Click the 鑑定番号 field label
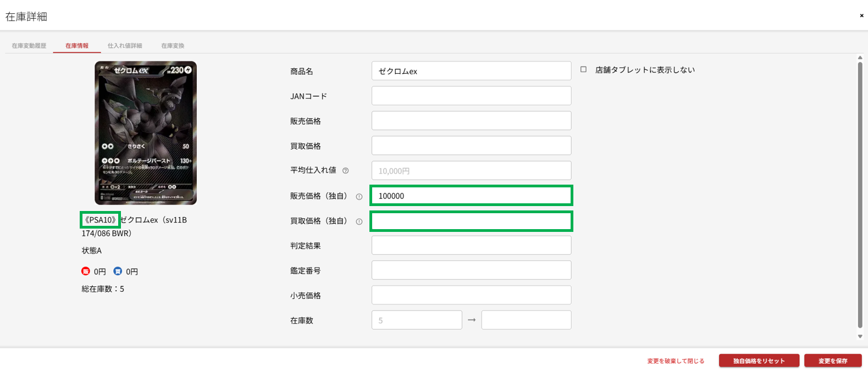868x372 pixels. tap(306, 271)
